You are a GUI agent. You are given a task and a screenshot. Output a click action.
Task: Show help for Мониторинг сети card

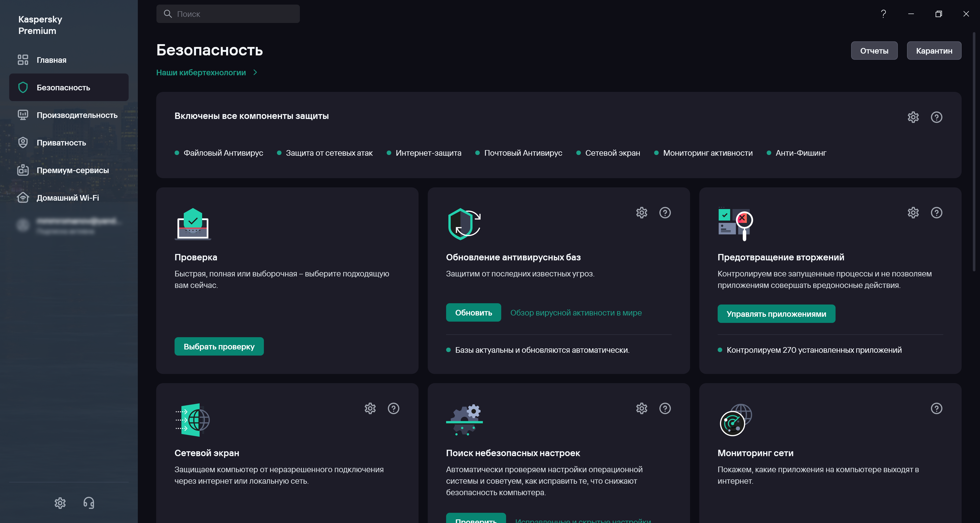pyautogui.click(x=936, y=408)
